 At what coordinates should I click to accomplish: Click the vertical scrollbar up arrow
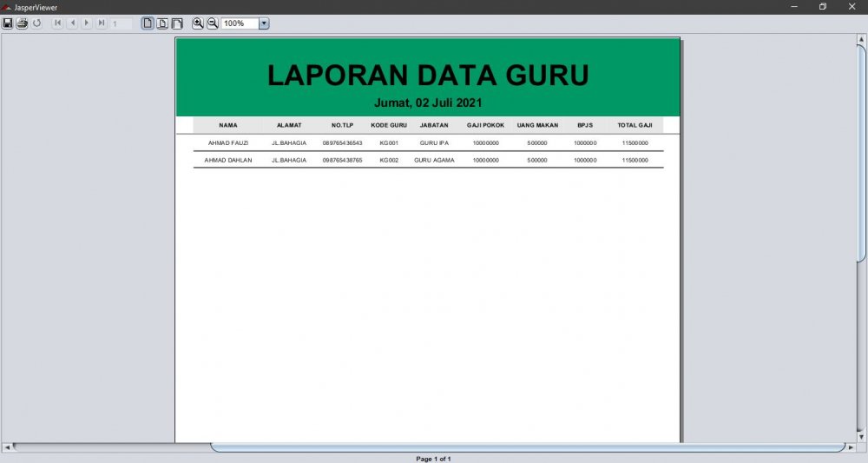[861, 39]
